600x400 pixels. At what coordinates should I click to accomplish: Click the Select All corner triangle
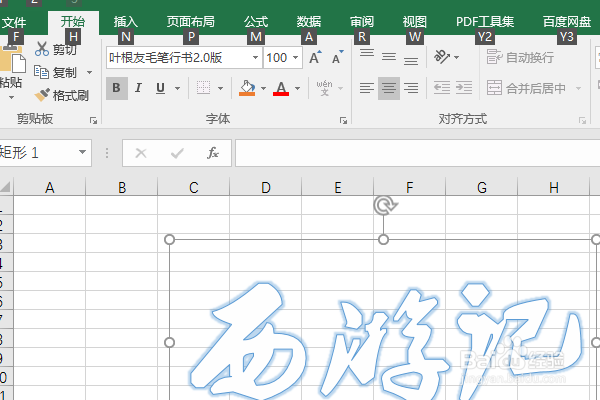(6, 187)
